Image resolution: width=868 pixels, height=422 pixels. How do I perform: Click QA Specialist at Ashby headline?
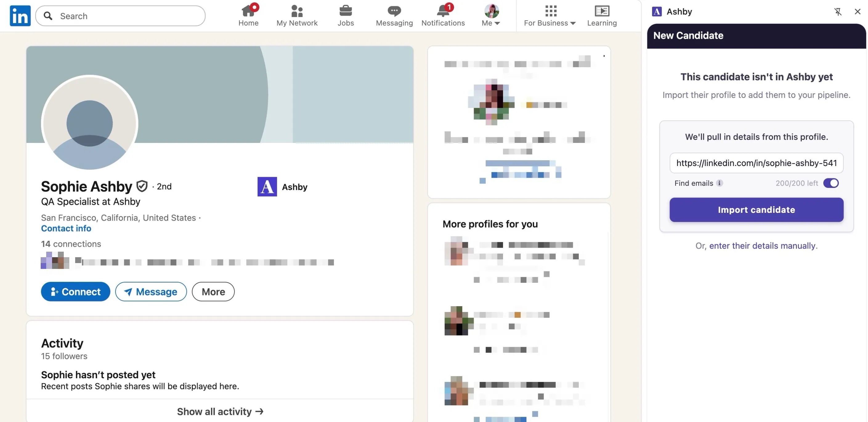[91, 201]
